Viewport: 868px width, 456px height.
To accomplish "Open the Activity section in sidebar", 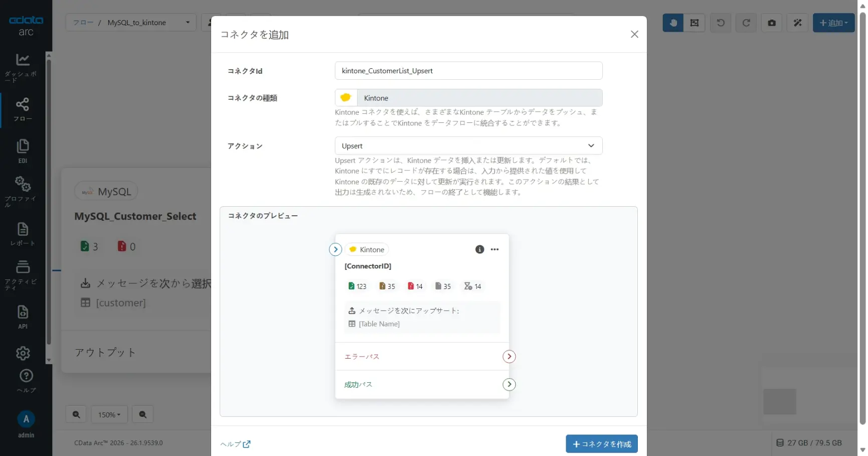I will click(x=23, y=275).
